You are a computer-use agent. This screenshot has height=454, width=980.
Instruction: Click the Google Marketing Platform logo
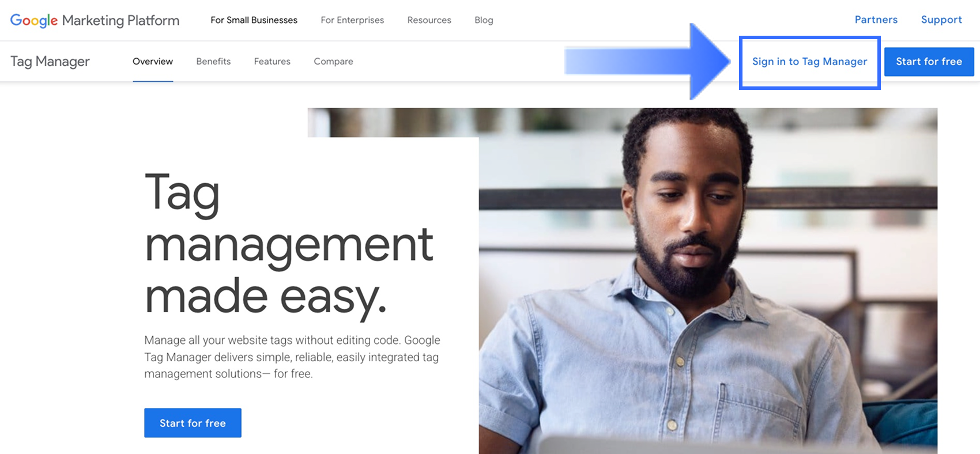tap(95, 20)
